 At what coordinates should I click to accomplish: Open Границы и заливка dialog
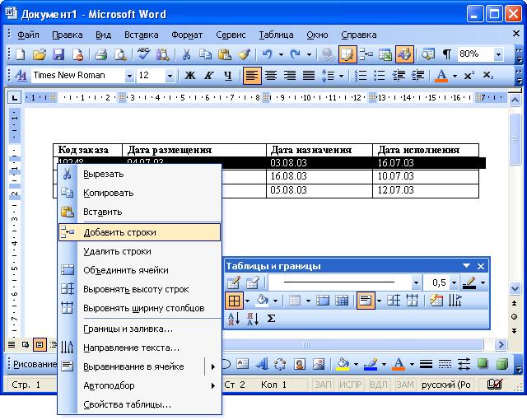[x=139, y=329]
